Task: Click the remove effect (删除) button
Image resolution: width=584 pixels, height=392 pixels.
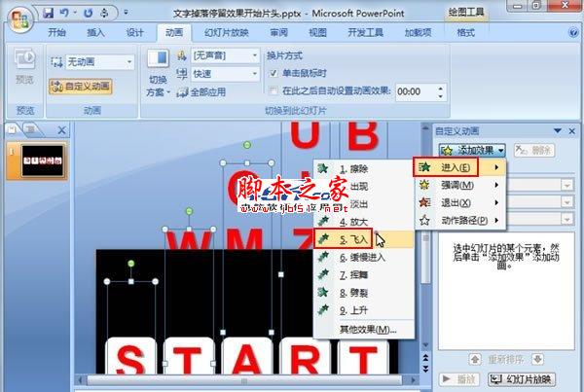Action: (x=534, y=151)
